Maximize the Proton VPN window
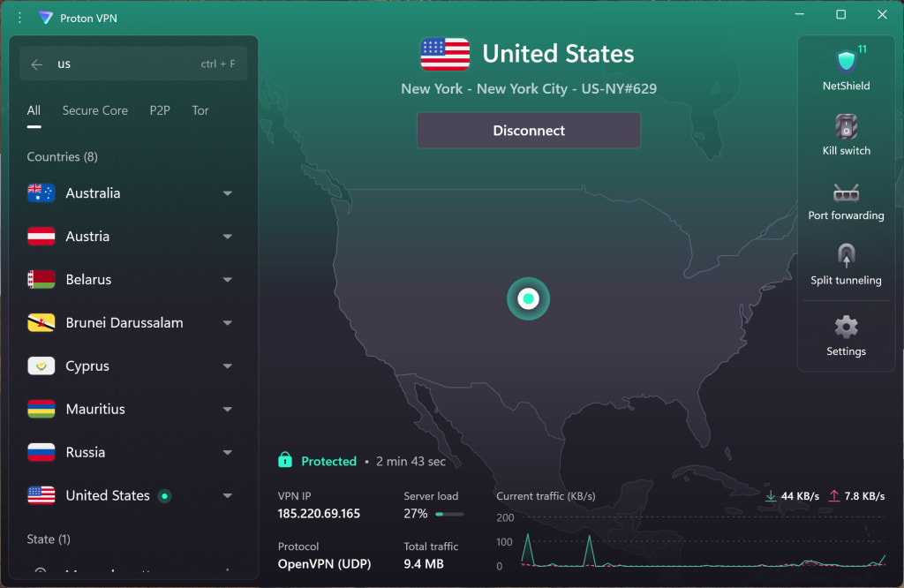This screenshot has height=588, width=904. click(841, 14)
